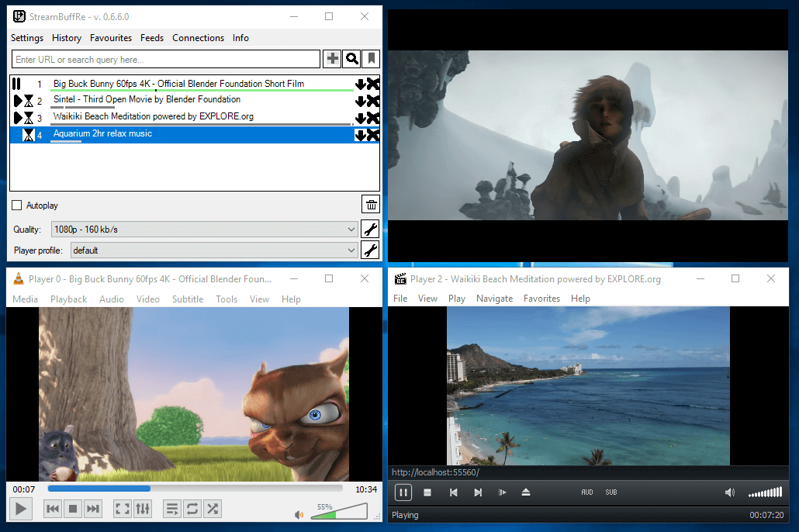The height and width of the screenshot is (532, 799).
Task: Click the VLC seek progress bar
Action: [x=195, y=489]
